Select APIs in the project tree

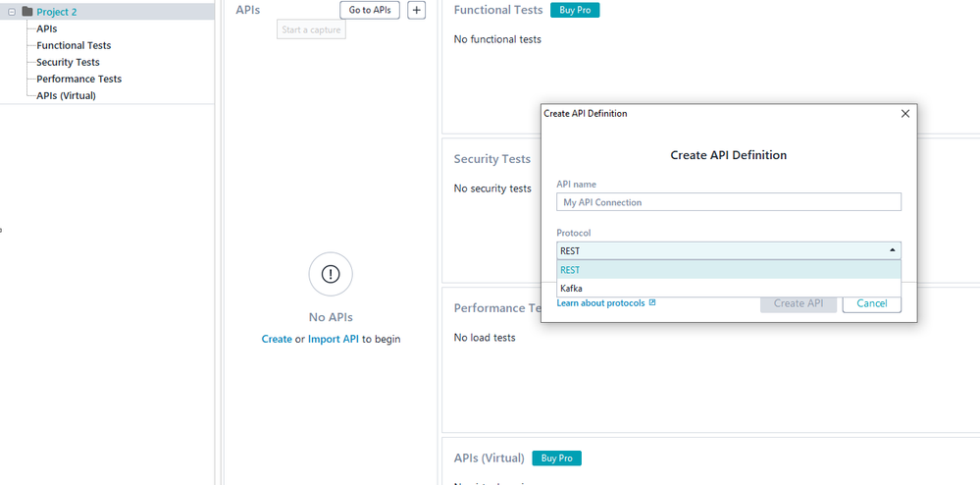46,28
